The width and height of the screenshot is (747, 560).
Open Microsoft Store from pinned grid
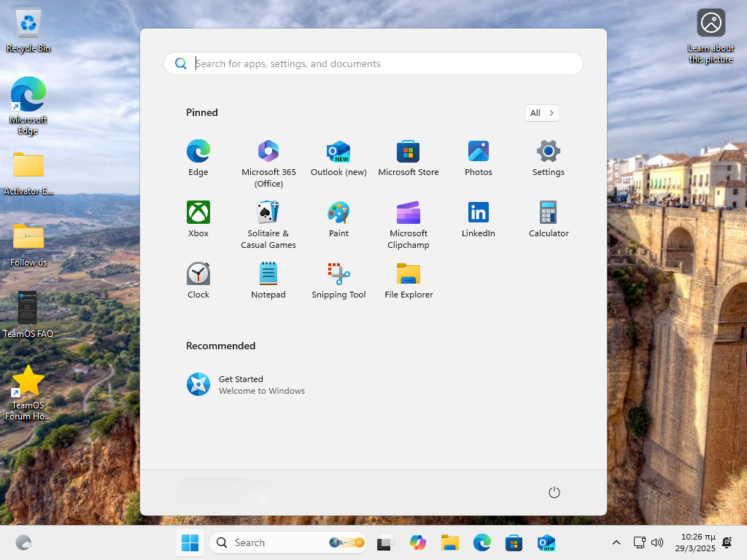pos(409,158)
